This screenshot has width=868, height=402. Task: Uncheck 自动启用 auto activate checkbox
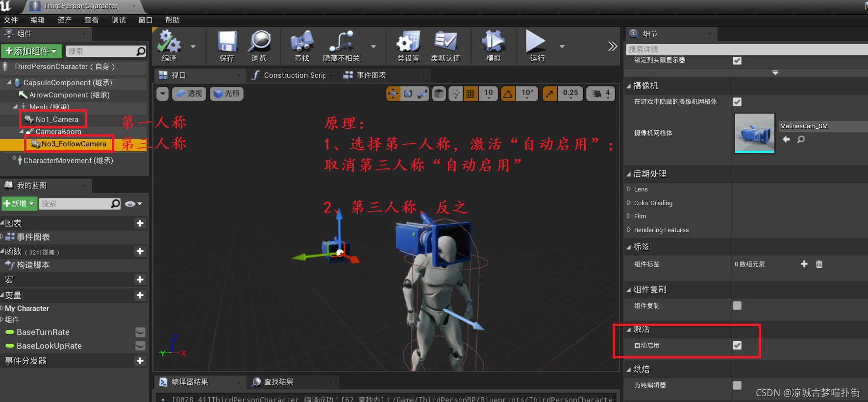(x=737, y=345)
